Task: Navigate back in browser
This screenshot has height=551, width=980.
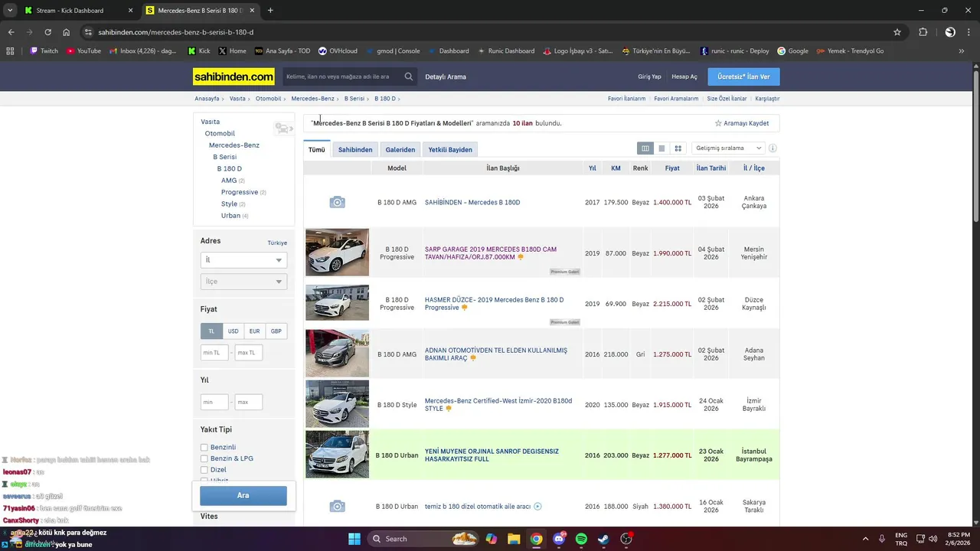Action: pos(11,32)
